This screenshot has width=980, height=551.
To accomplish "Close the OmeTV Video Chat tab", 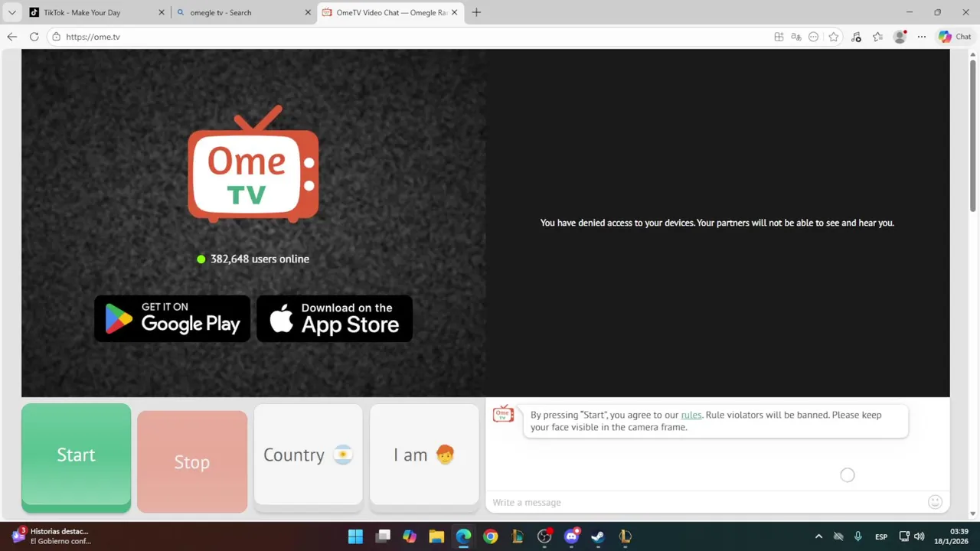I will (455, 12).
